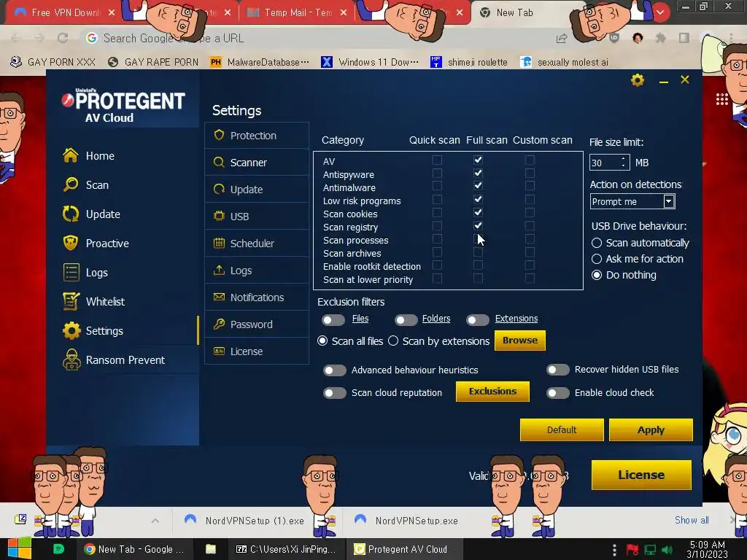Image resolution: width=747 pixels, height=560 pixels.
Task: Toggle Recover hidden USB files
Action: click(558, 370)
